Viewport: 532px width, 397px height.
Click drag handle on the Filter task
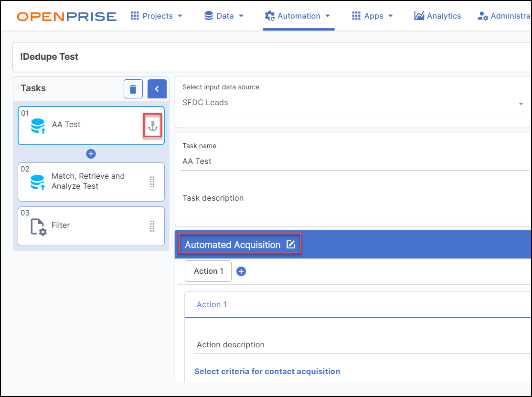[152, 225]
